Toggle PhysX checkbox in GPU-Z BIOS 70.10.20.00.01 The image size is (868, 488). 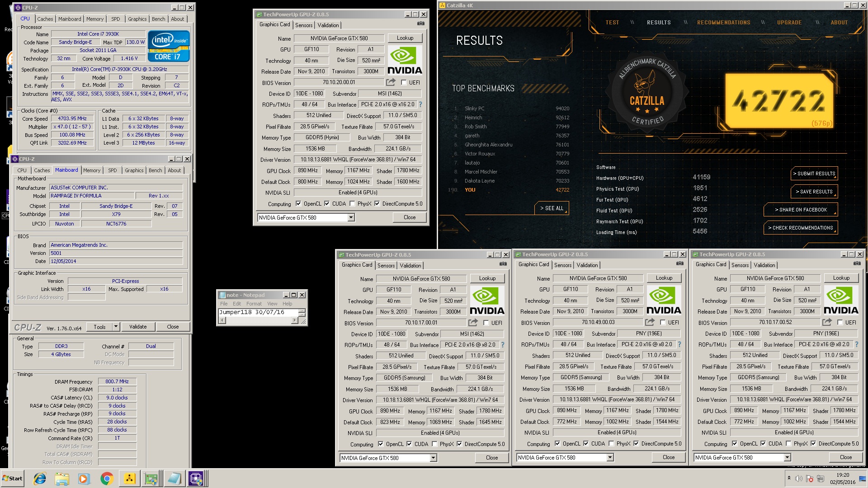click(x=352, y=204)
